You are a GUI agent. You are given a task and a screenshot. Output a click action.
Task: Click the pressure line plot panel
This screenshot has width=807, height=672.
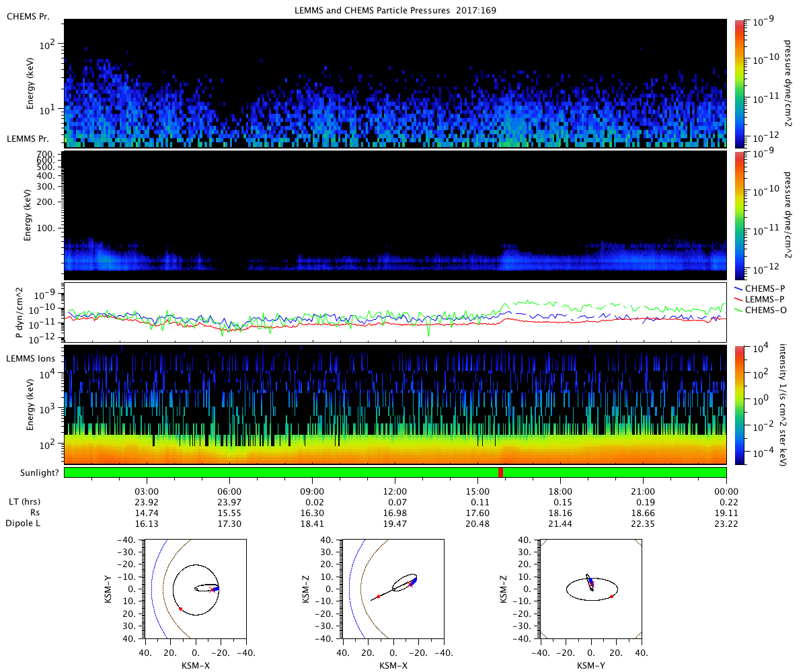click(x=395, y=312)
